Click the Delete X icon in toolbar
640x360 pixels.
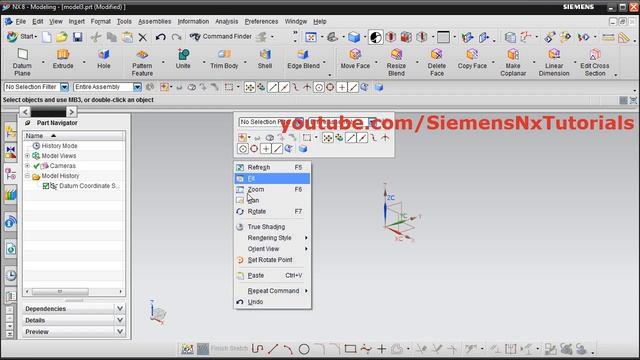142,38
